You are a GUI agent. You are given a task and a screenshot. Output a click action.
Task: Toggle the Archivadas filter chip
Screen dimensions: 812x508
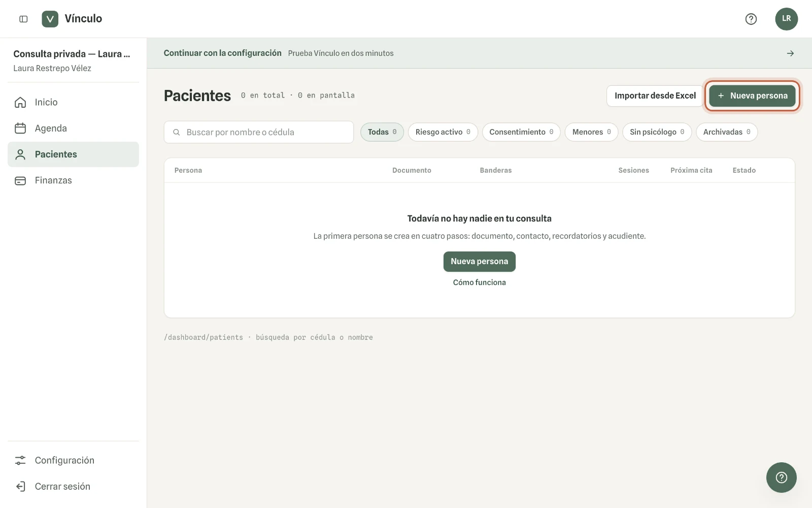point(727,132)
